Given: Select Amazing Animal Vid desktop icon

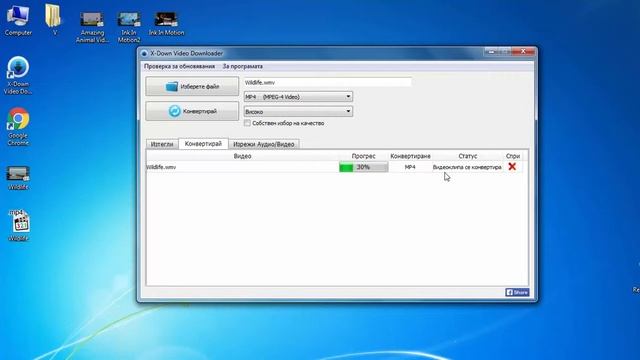Looking at the screenshot, I should [92, 27].
